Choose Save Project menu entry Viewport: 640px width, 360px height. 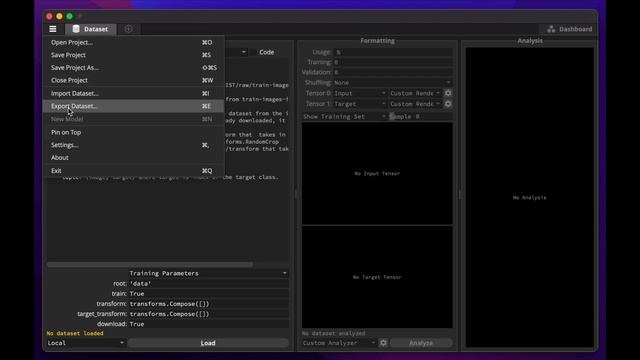click(133, 55)
